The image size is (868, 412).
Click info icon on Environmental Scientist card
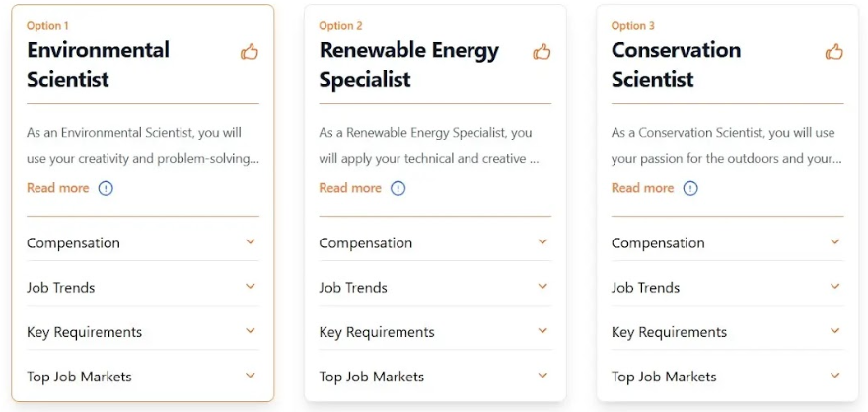[106, 188]
